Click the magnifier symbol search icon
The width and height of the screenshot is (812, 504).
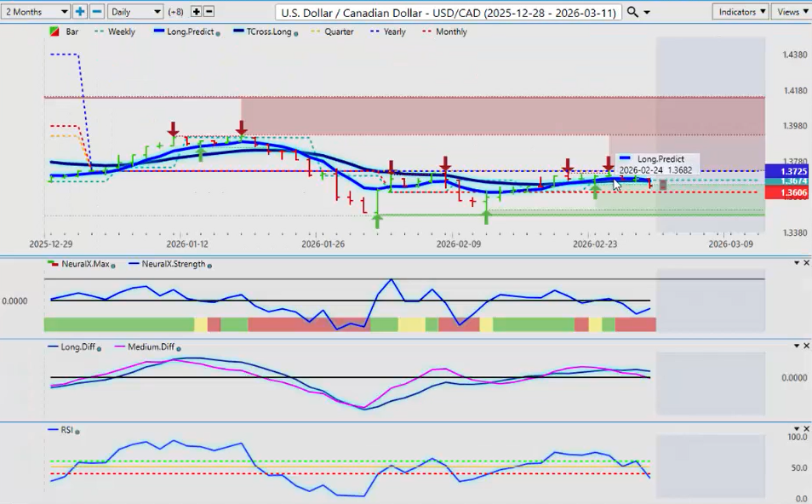[632, 12]
